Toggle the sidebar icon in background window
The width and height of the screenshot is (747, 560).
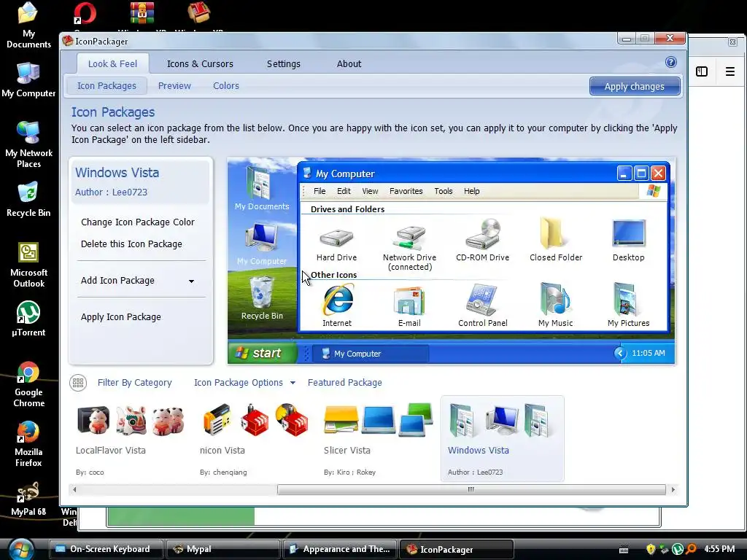tap(702, 71)
